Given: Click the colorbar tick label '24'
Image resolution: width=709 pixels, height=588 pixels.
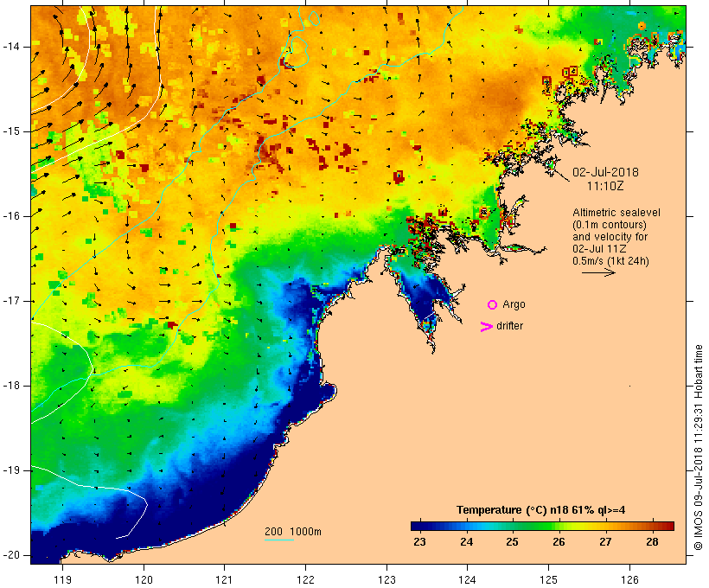Looking at the screenshot, I should click(466, 542).
